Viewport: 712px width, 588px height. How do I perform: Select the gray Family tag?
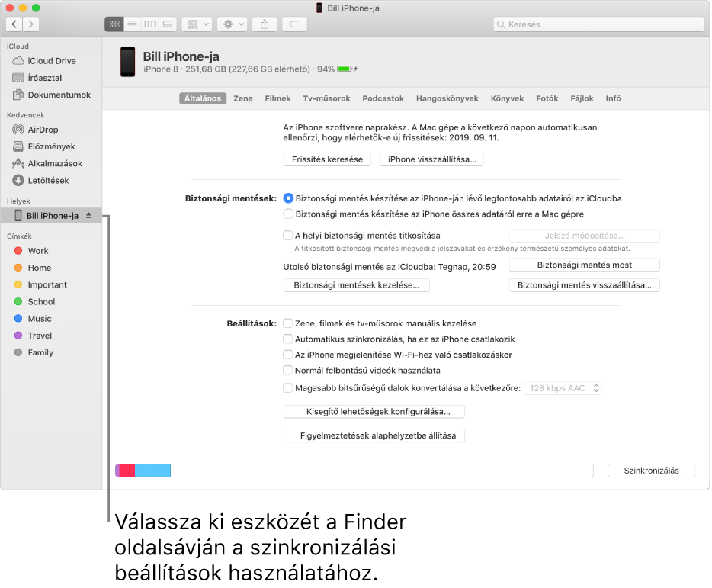(x=51, y=352)
